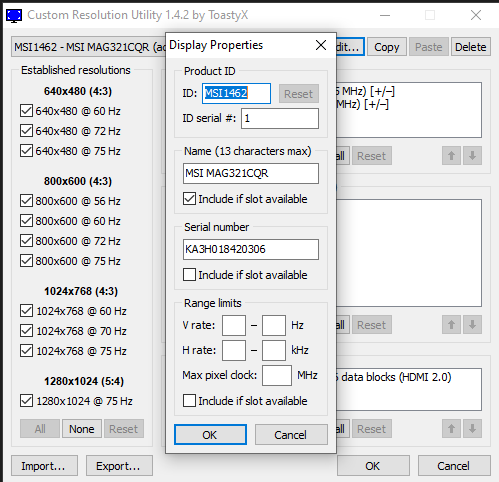Move standard resolution down with middle down arrow

[472, 325]
